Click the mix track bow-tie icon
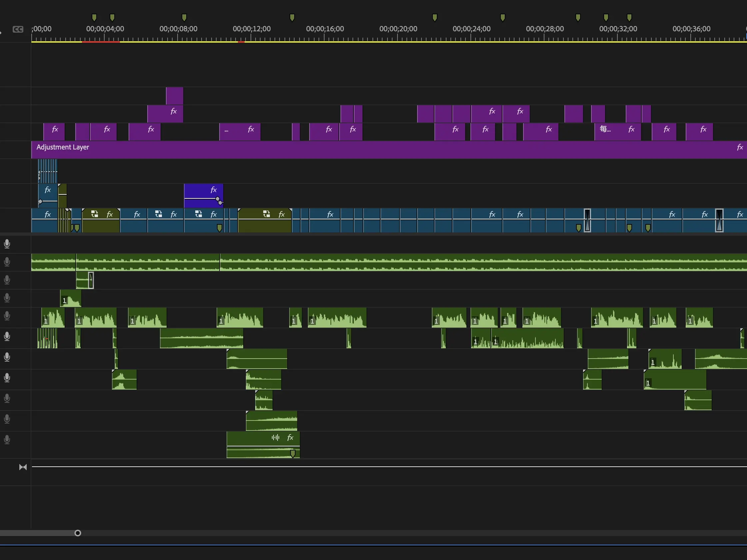Viewport: 747px width, 560px height. click(x=23, y=467)
